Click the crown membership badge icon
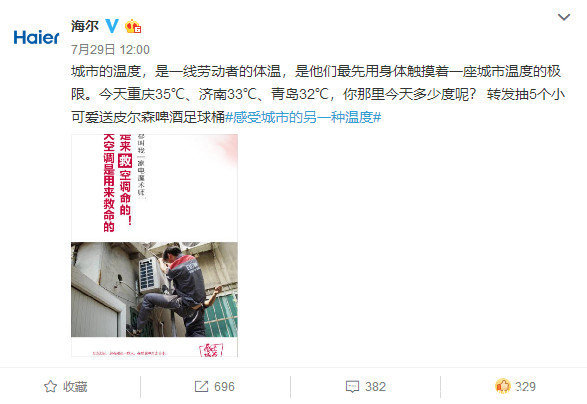This screenshot has height=404, width=587. click(133, 26)
